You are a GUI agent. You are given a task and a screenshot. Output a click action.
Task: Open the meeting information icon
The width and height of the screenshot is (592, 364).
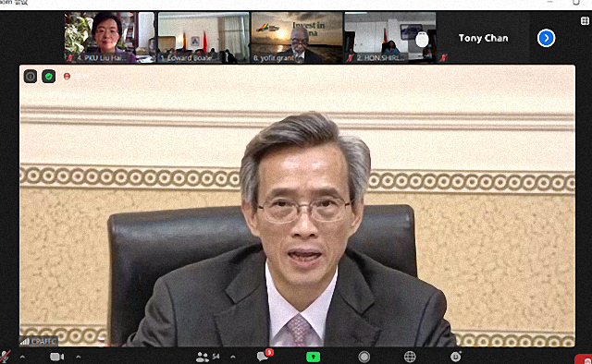pyautogui.click(x=31, y=76)
